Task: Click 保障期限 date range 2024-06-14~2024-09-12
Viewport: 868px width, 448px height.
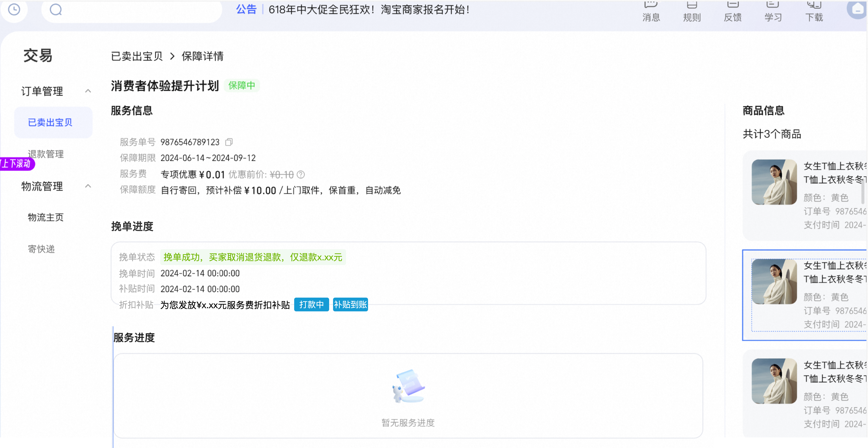Action: click(208, 158)
